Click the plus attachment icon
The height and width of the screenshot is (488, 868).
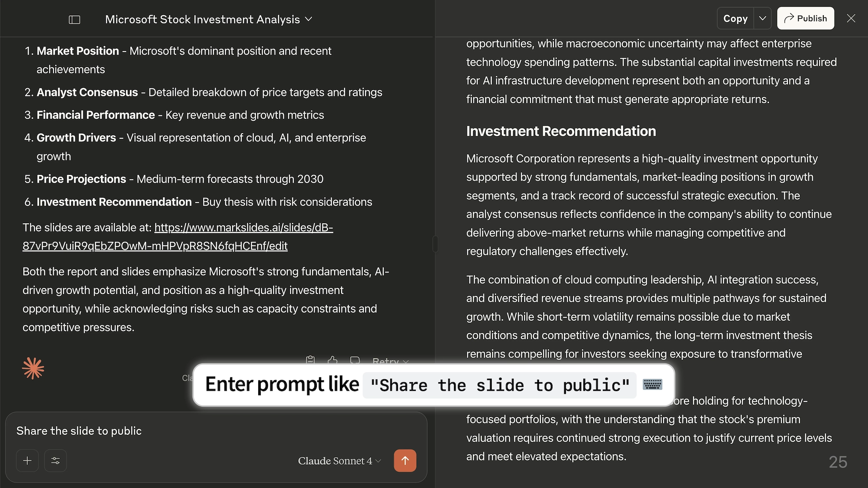click(x=27, y=461)
